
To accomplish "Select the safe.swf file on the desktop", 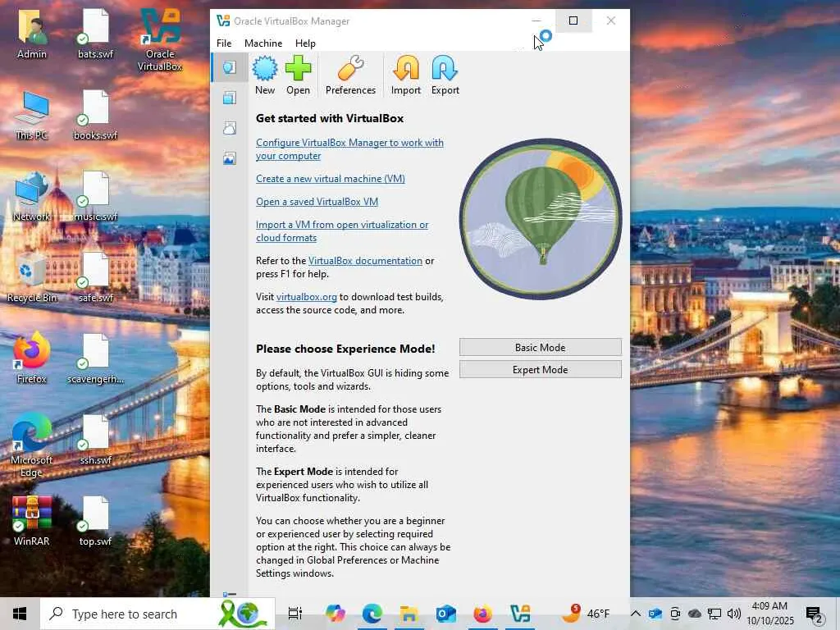I will point(95,277).
